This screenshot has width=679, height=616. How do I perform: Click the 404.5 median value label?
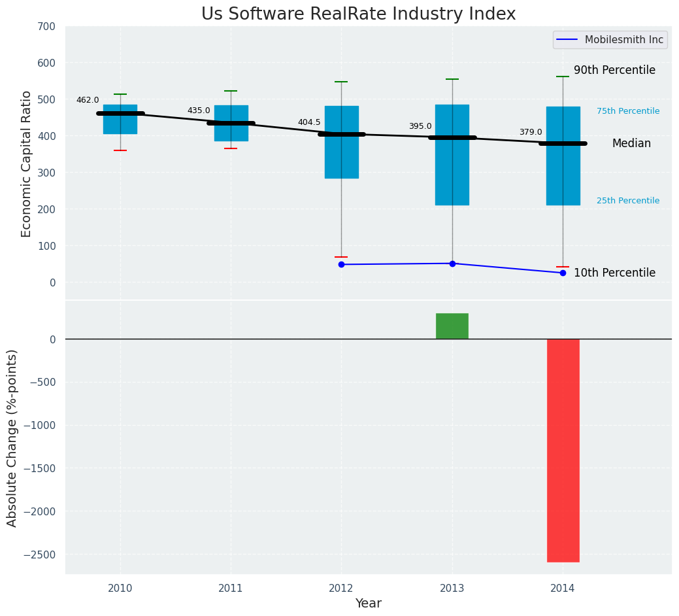309,122
